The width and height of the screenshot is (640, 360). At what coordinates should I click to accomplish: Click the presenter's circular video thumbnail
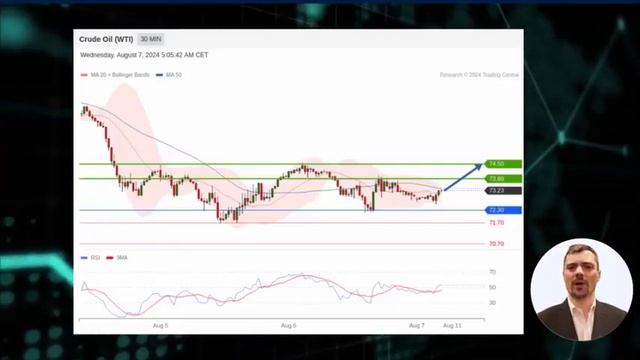(x=582, y=289)
